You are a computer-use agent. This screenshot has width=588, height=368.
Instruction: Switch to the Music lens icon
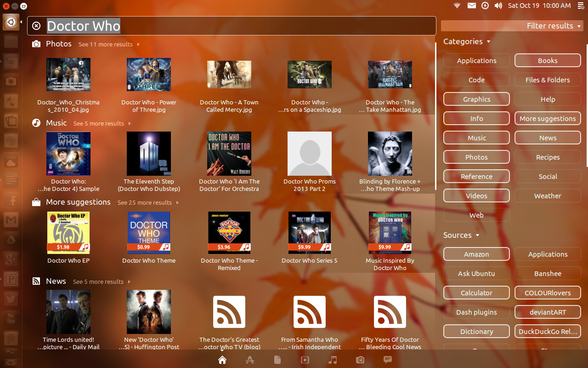click(333, 360)
